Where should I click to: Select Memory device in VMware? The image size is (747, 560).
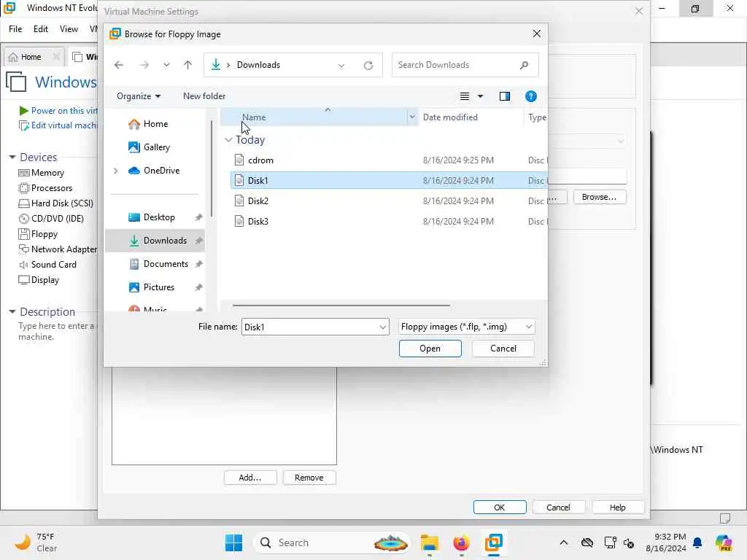[x=42, y=173]
